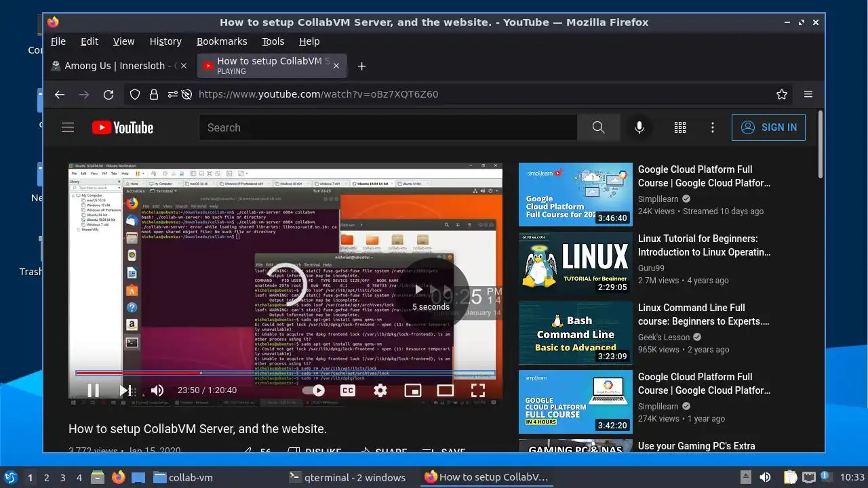868x488 pixels.
Task: Open Google Cloud 3:42:20 thumbnail
Action: click(576, 402)
